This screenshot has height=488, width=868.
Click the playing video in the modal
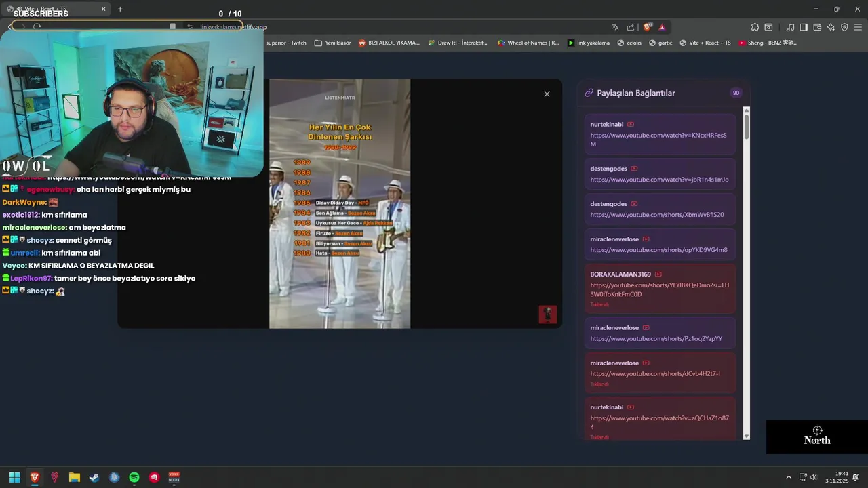pos(340,203)
